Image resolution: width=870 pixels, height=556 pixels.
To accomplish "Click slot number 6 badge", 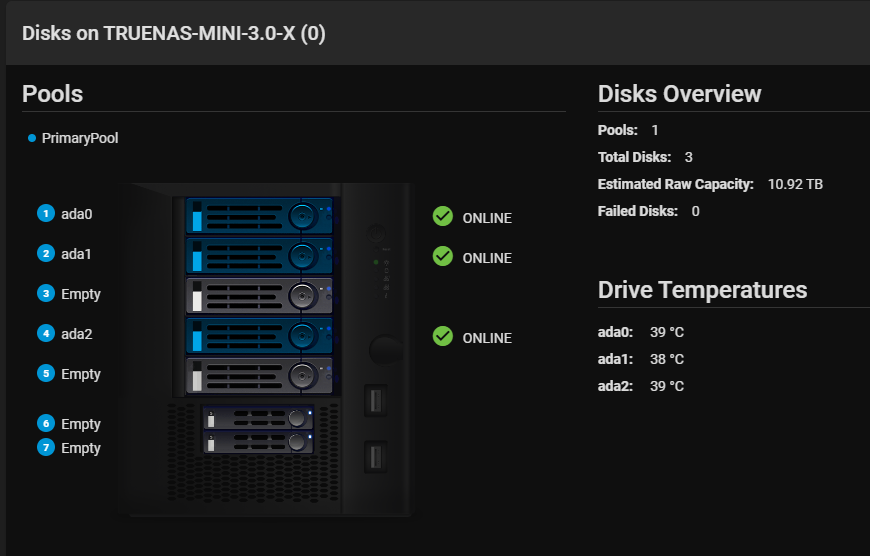I will 46,423.
